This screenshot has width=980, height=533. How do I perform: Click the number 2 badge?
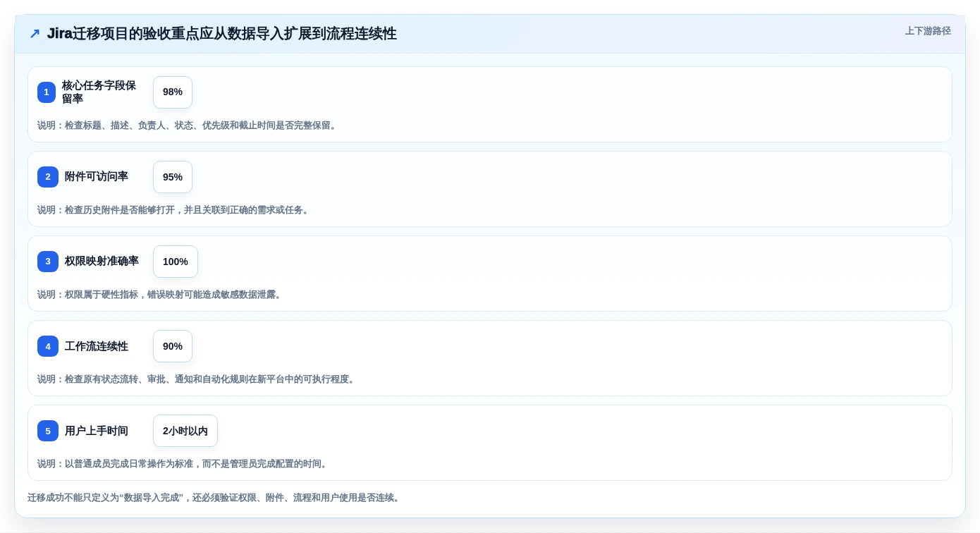coord(48,177)
